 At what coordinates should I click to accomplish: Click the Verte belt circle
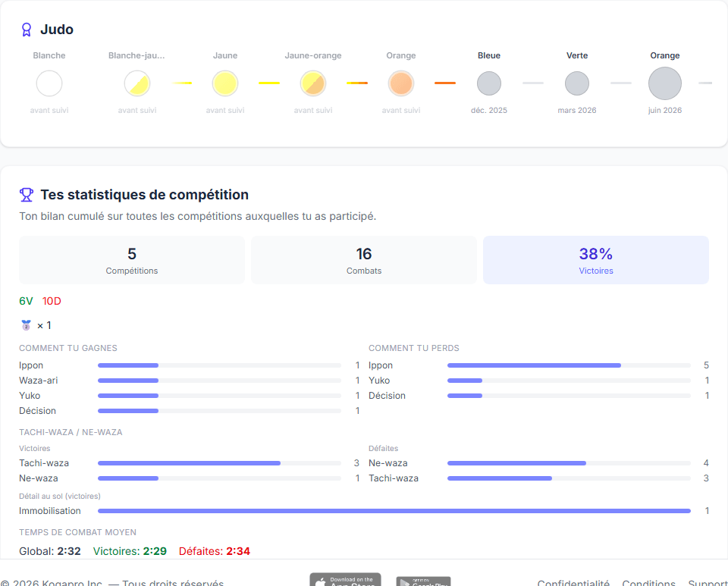pos(577,83)
